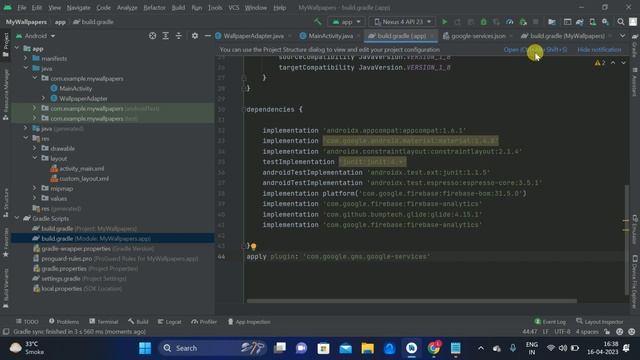Click the taskbar Search box
The image size is (640, 360).
coord(212,348)
